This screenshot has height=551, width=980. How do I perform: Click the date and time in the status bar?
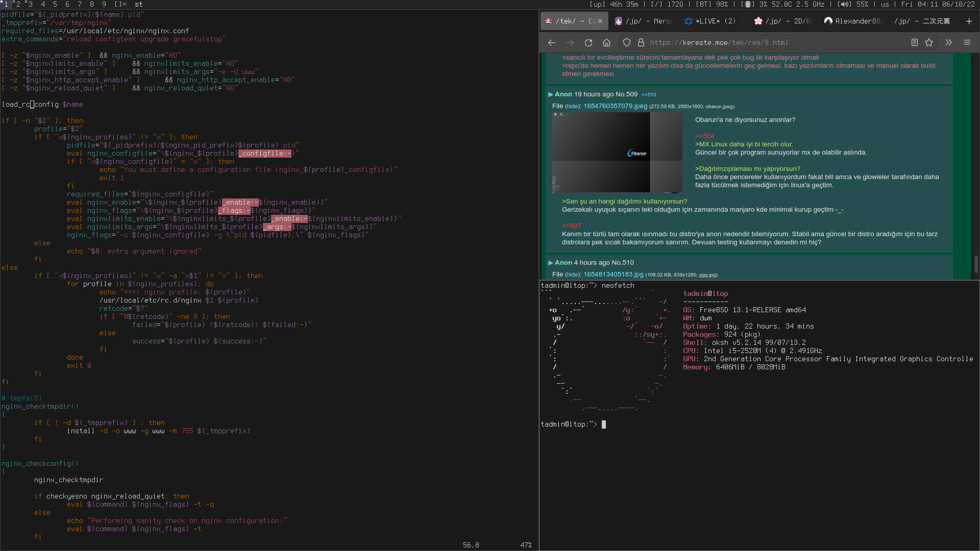tap(938, 4)
